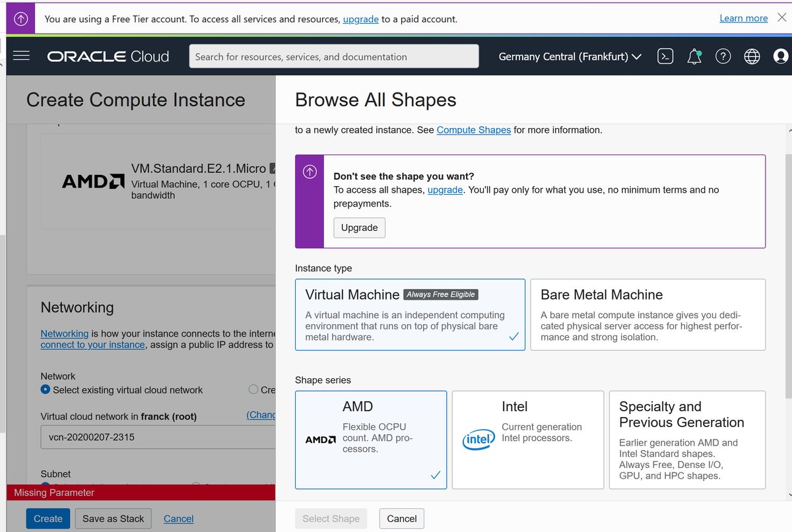Cancel the Browse All Shapes panel
The image size is (792, 532).
pyautogui.click(x=402, y=519)
